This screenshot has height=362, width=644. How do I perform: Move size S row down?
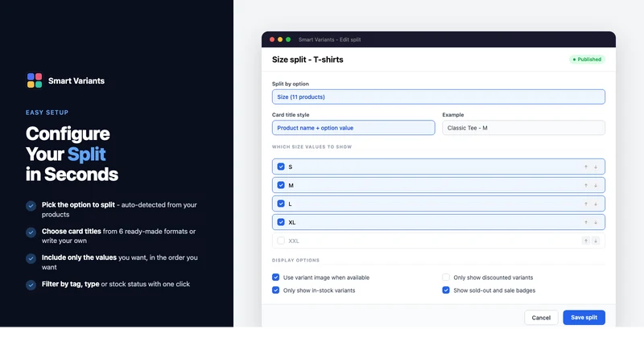(x=596, y=167)
